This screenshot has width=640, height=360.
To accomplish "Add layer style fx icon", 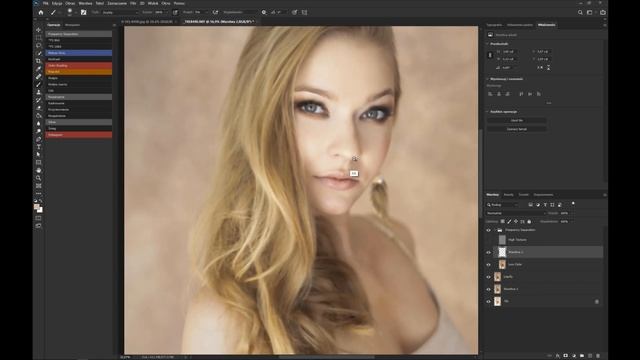I will tap(558, 356).
